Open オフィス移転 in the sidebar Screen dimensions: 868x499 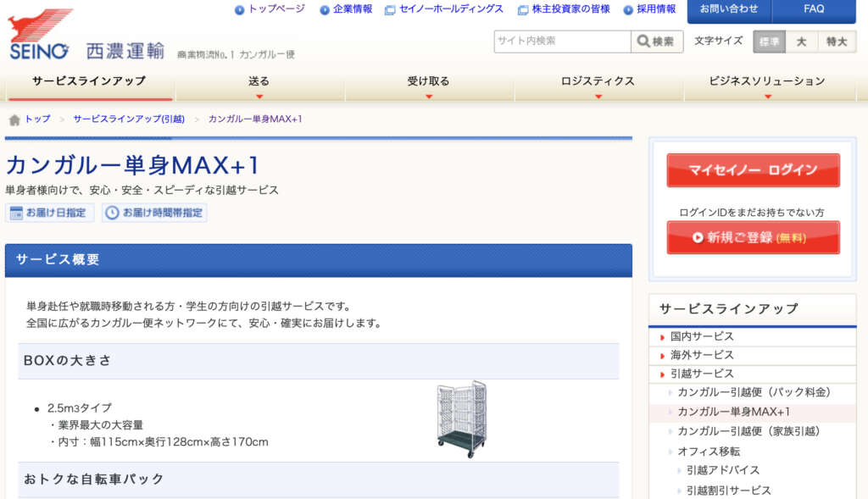tap(709, 452)
